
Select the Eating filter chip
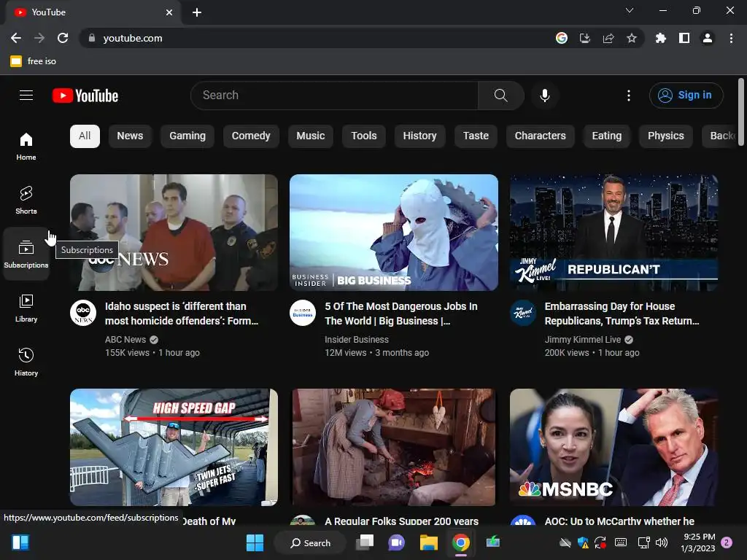606,136
